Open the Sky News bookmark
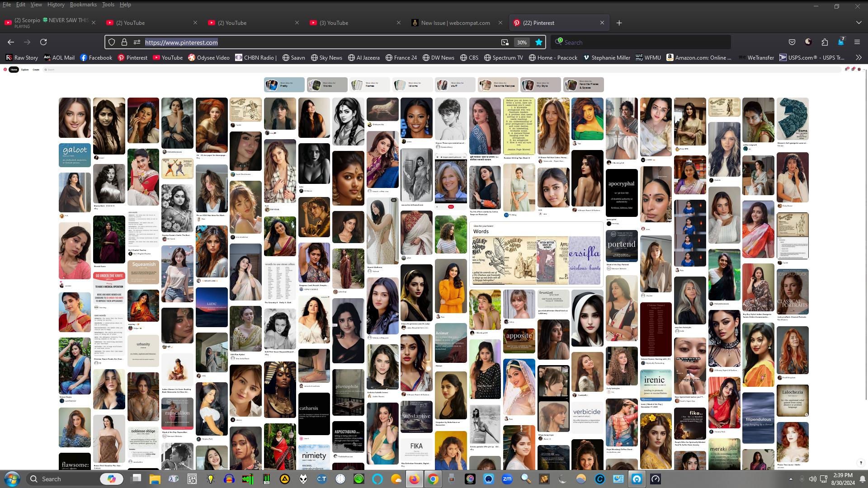Viewport: 868px width, 488px height. pyautogui.click(x=326, y=57)
